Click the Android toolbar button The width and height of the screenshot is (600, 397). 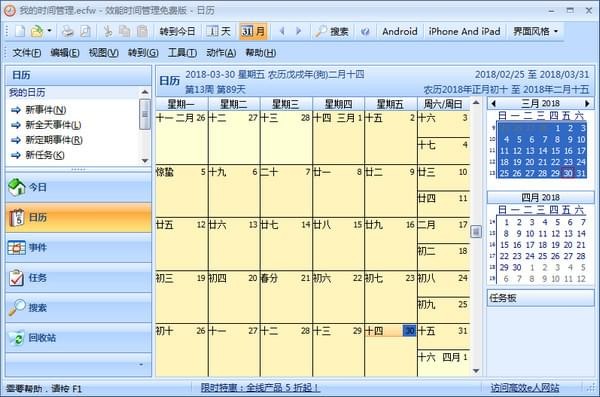[x=399, y=31]
